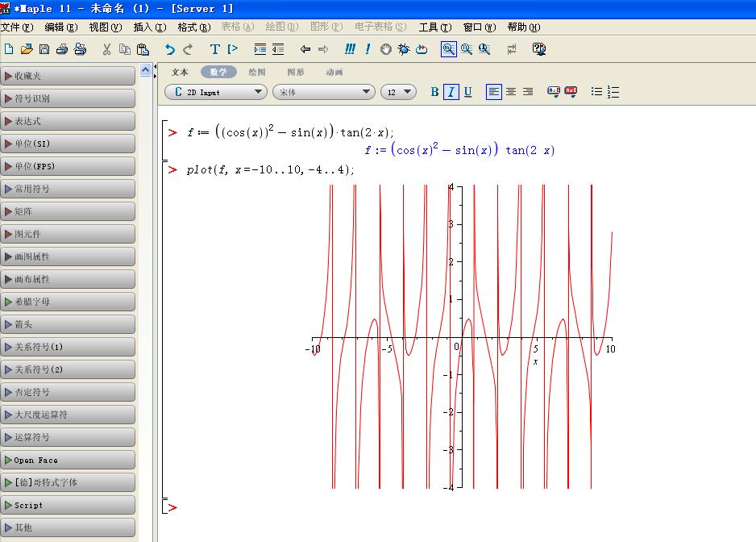Click the second zoom magnifier icon
Screen dimensions: 756x542
(466, 48)
